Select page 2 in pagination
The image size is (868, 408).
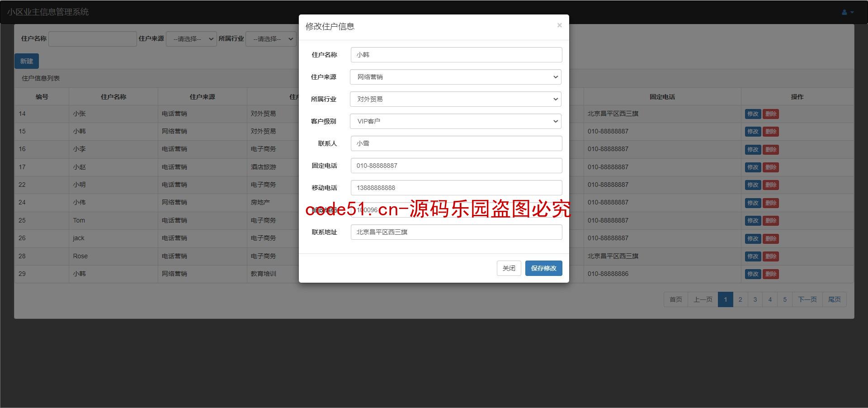[x=740, y=299]
